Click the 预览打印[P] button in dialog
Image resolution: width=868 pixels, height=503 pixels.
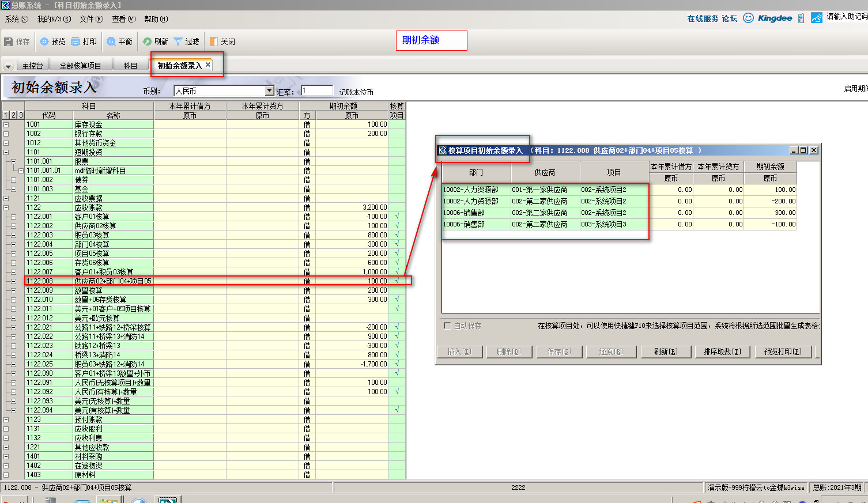pos(783,351)
